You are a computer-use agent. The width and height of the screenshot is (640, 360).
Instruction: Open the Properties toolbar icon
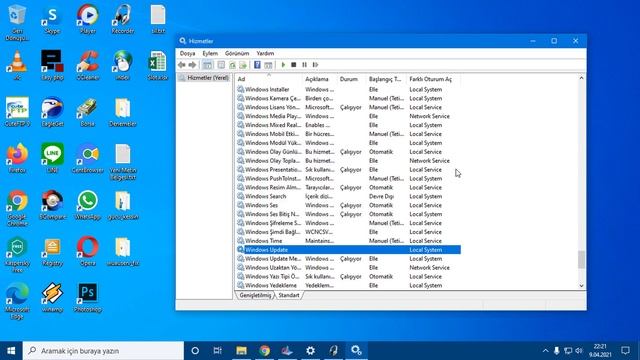221,65
